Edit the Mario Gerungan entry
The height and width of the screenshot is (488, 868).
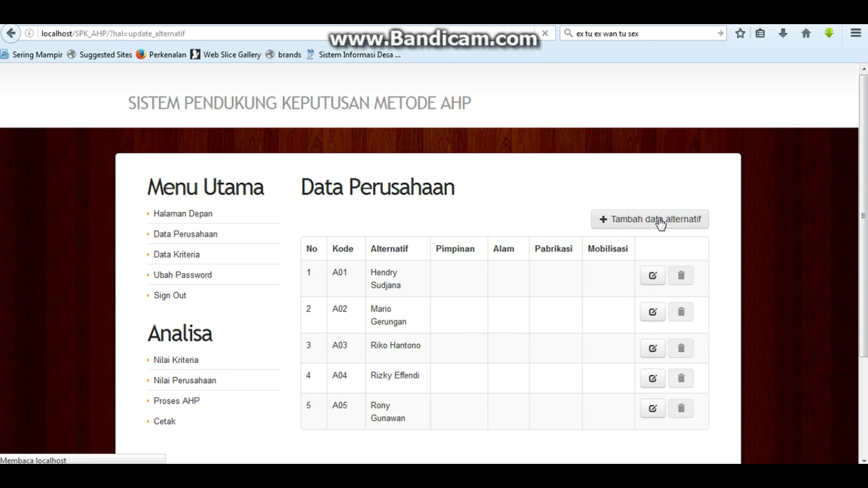pyautogui.click(x=653, y=312)
